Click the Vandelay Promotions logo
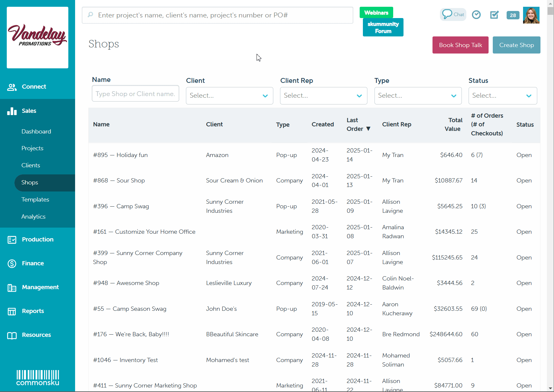 [x=37, y=37]
